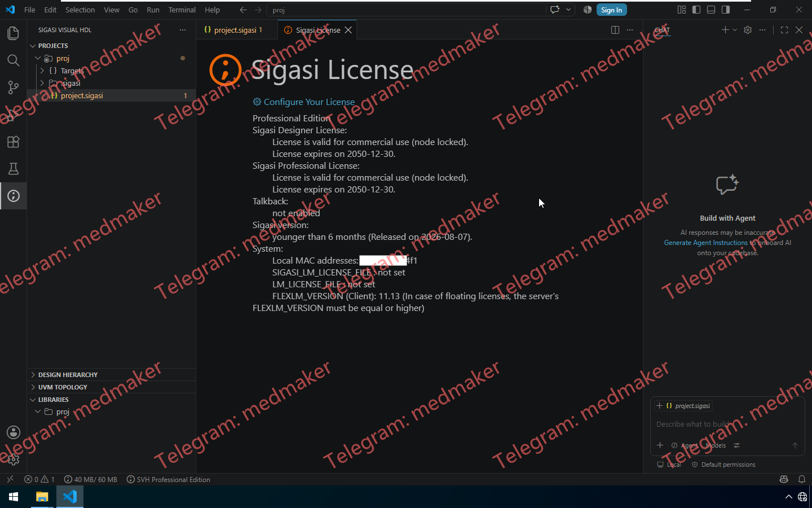Configure chat tools sliders icon
Viewport: 812px width, 508px height.
pos(736,445)
